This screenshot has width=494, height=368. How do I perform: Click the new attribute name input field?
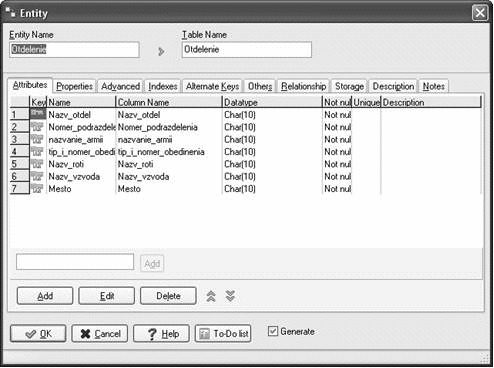[75, 262]
